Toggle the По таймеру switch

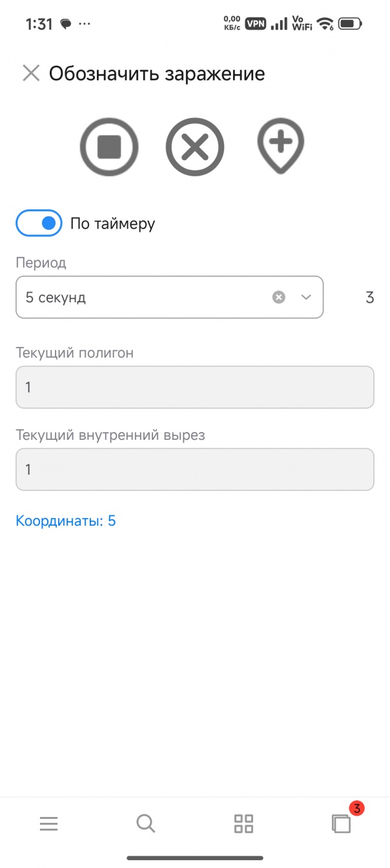pos(39,223)
